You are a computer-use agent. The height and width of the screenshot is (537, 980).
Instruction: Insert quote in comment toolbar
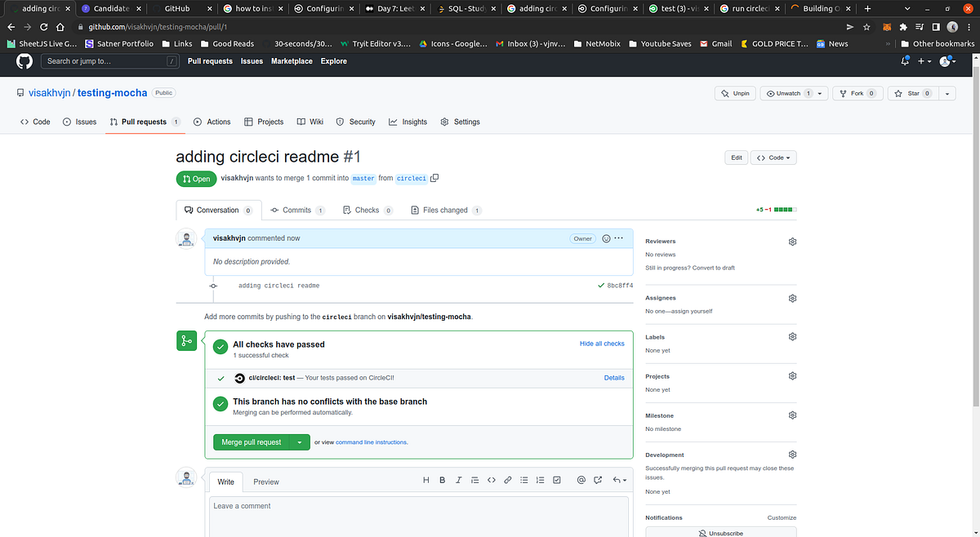point(475,480)
